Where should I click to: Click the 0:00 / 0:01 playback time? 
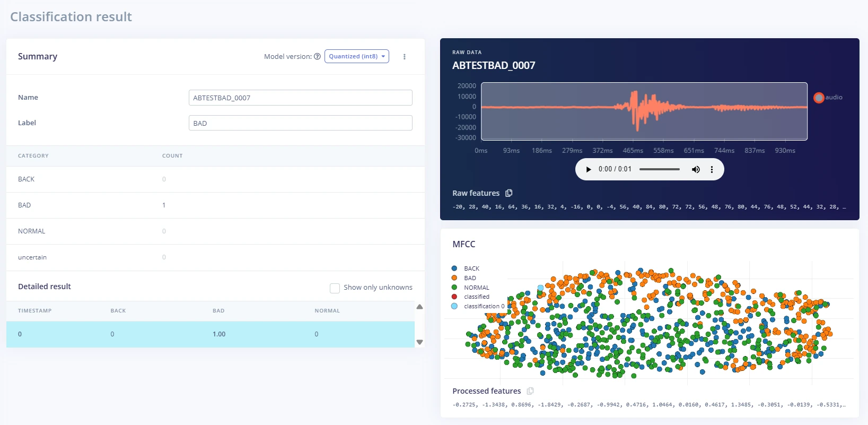[x=615, y=169]
